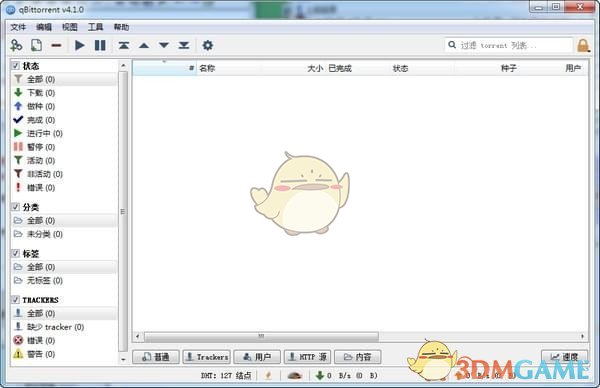Select 全部 (0) under 状态
Image resolution: width=600 pixels, height=388 pixels.
coord(64,79)
